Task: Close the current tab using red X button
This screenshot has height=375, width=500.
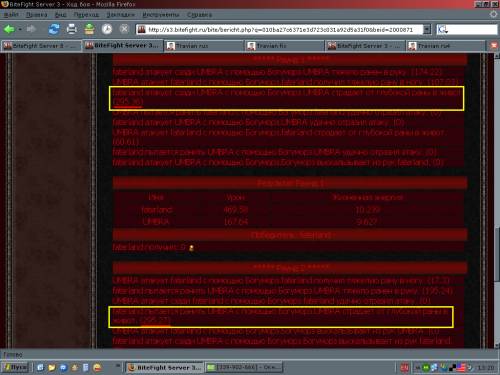Action: (494, 46)
